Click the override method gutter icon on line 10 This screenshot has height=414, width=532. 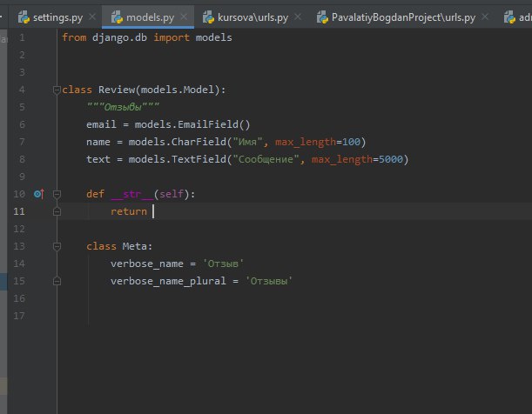click(39, 194)
